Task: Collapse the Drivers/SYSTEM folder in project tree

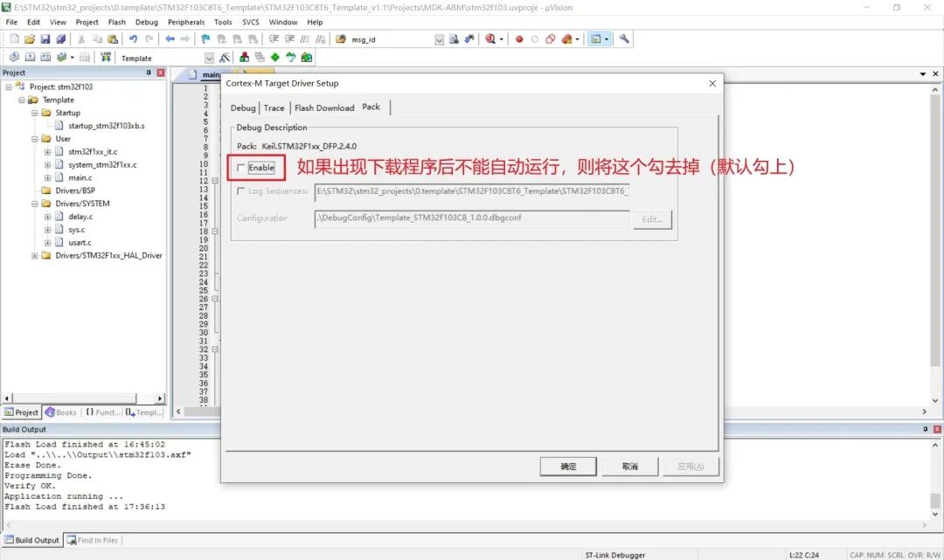Action: click(35, 204)
